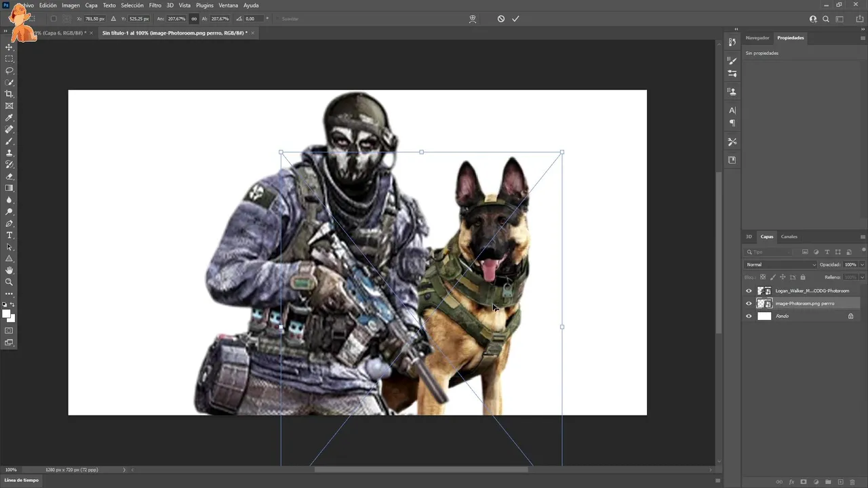Click the foreground color swatch

pos(7,313)
